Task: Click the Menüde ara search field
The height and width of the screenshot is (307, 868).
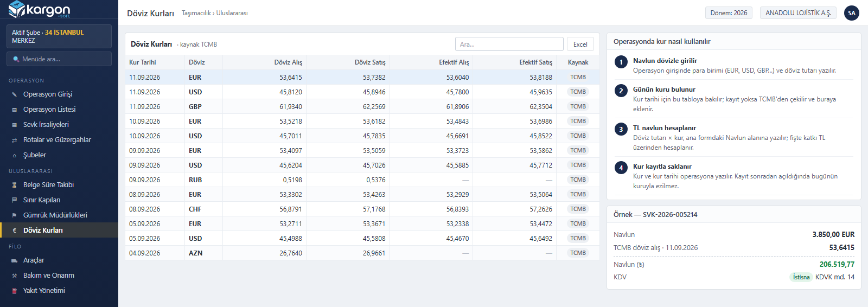Action: pos(59,59)
